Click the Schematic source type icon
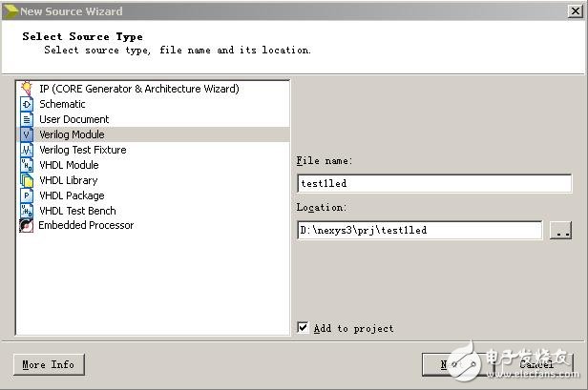The image size is (588, 390). coord(27,104)
